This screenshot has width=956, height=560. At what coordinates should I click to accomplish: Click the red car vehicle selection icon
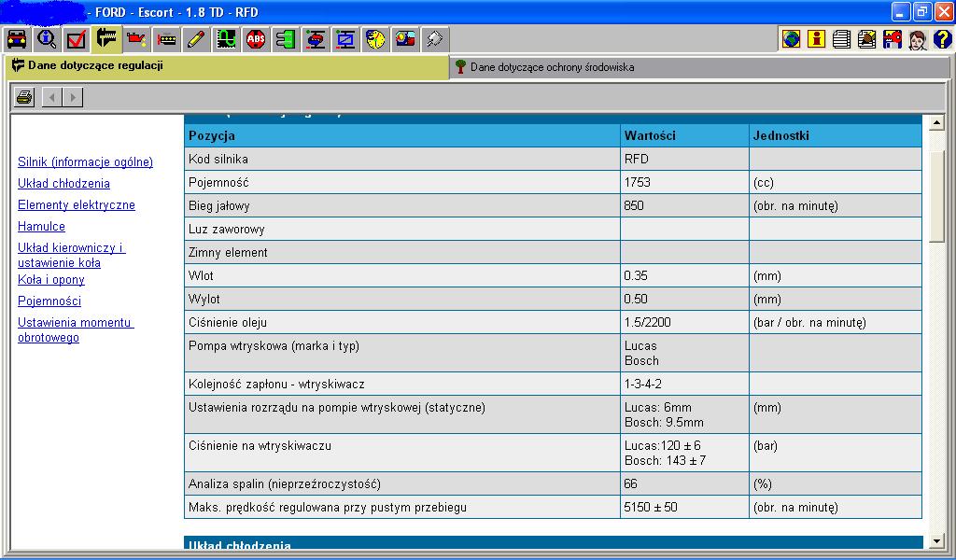[17, 39]
